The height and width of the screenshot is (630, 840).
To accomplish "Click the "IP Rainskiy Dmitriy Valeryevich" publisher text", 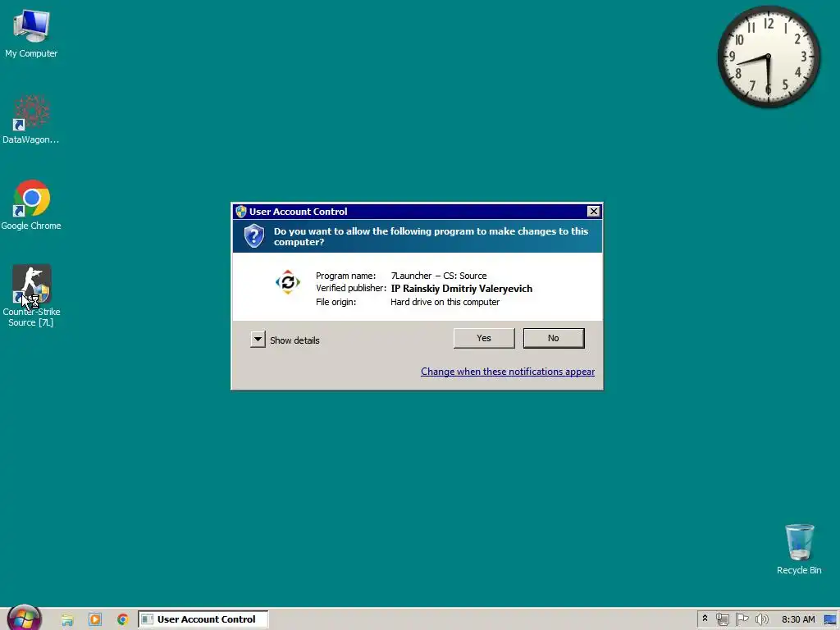I will click(x=461, y=289).
